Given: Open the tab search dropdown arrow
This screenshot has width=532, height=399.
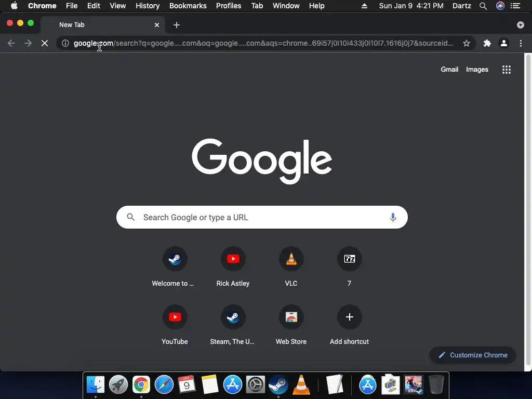Looking at the screenshot, I should [x=521, y=25].
